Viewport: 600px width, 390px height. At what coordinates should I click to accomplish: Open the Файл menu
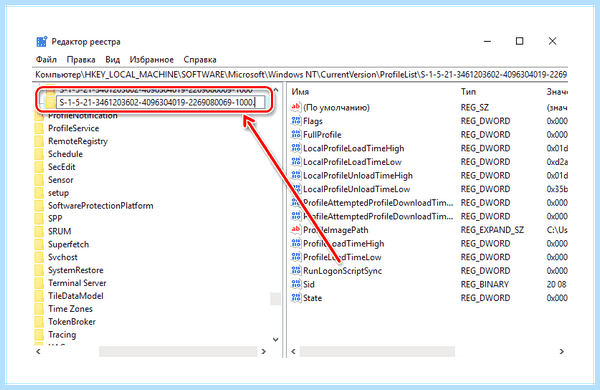pos(46,60)
